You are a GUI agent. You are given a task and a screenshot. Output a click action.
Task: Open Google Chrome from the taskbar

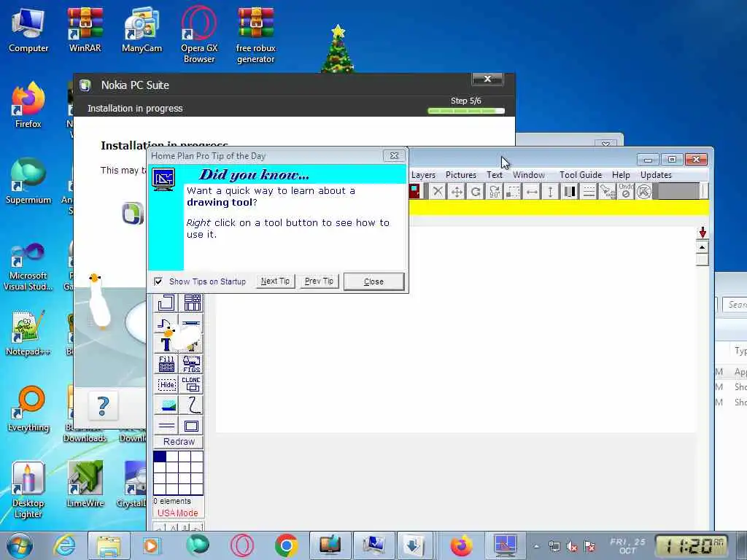point(286,545)
